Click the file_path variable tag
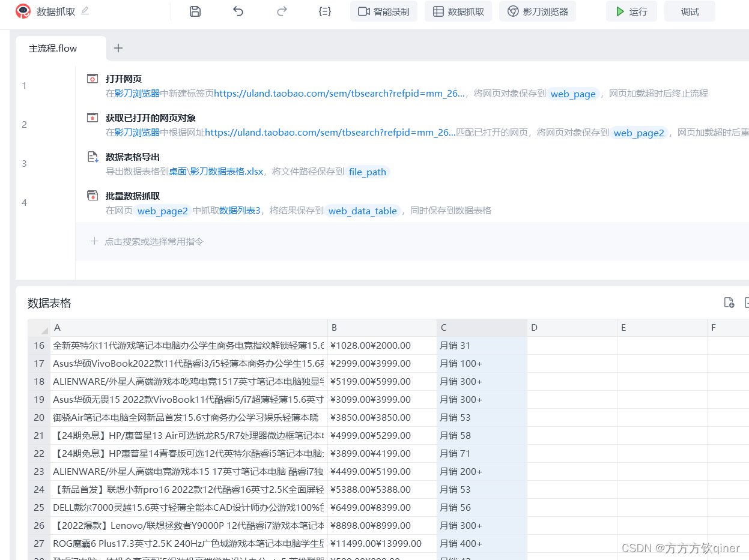 click(368, 172)
